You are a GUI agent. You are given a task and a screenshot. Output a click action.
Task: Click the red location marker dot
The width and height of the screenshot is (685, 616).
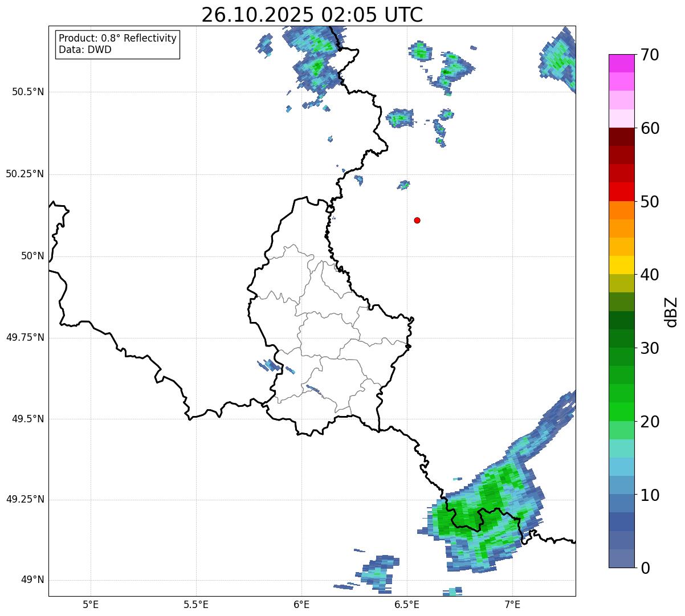417,220
